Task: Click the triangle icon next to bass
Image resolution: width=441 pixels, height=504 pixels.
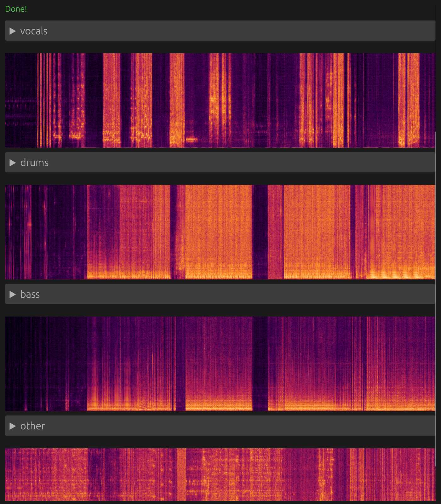Action: (13, 294)
